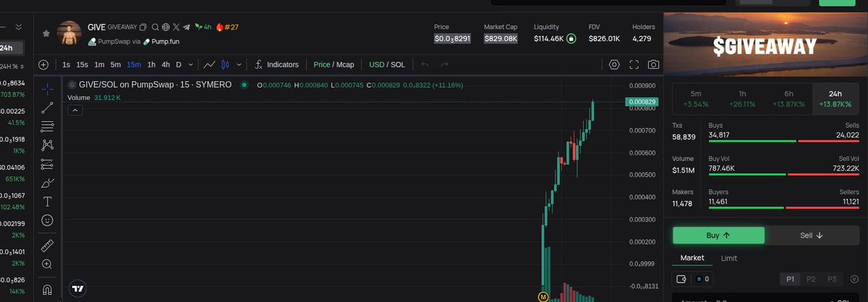
Task: Choose preset P3
Action: pos(832,279)
